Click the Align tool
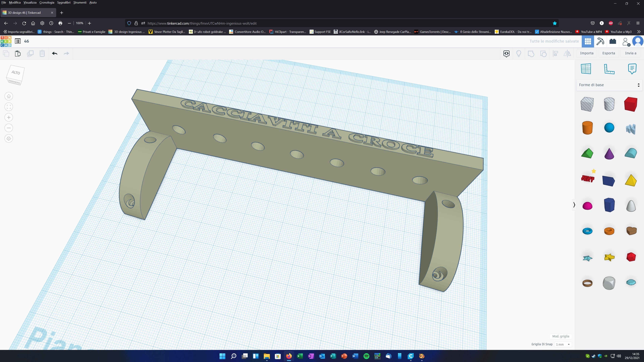The width and height of the screenshot is (644, 362). click(555, 53)
